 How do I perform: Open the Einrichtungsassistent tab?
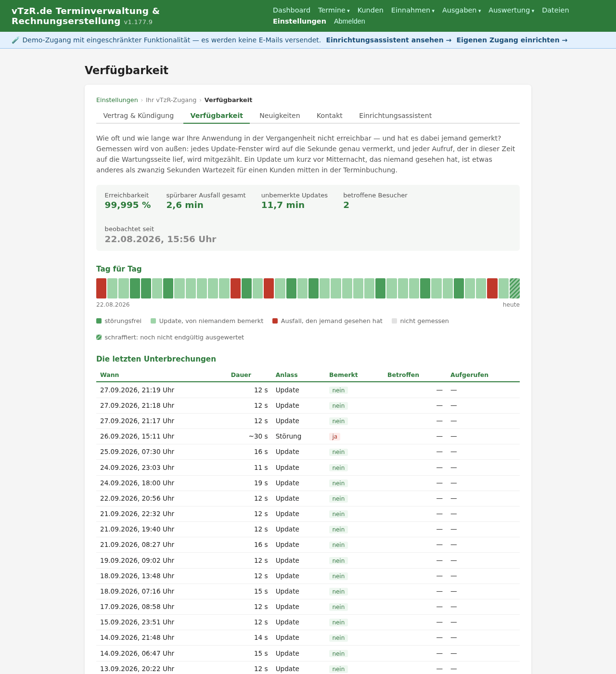click(x=396, y=116)
